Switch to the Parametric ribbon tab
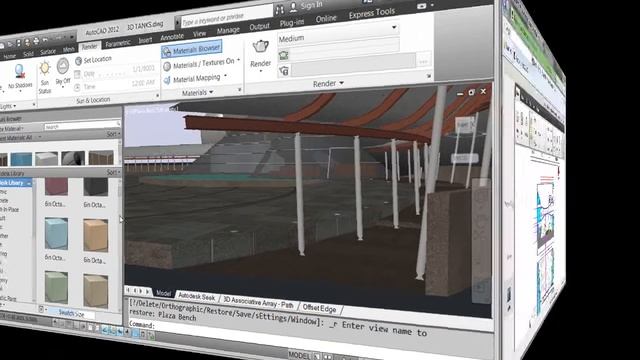 [118, 43]
